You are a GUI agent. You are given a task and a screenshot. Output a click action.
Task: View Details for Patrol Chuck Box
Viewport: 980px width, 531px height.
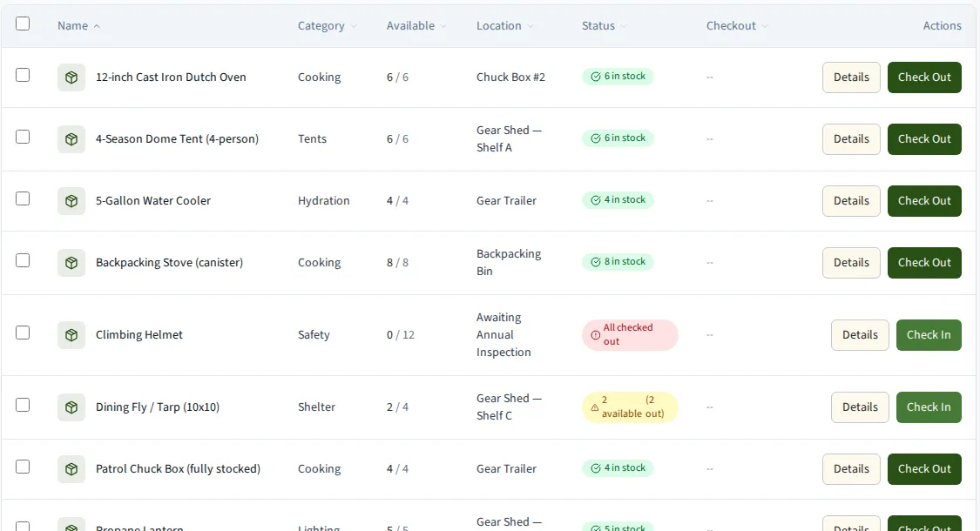tap(851, 469)
